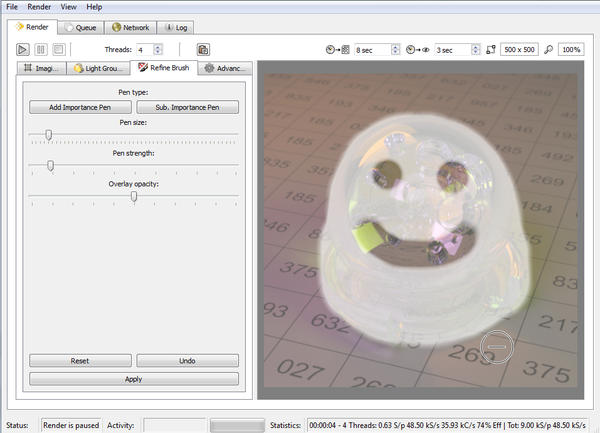Click the Pen strength slider handle
This screenshot has height=433, width=600.
pos(51,166)
